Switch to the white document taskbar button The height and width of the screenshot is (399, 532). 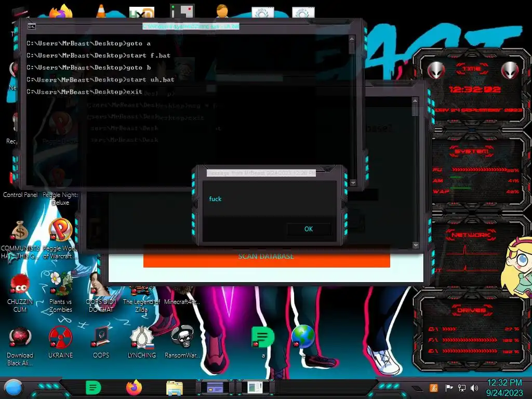[x=255, y=388]
